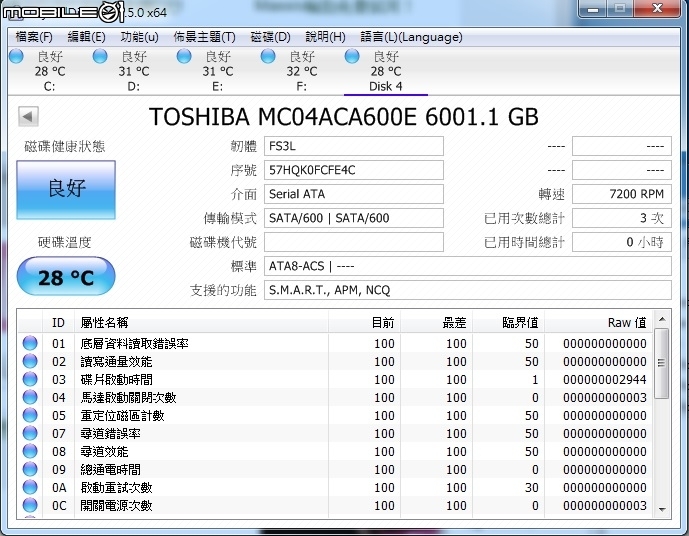Viewport: 689px width, 536px height.
Task: Open the 佈景主題(T) menu
Action: pyautogui.click(x=204, y=37)
